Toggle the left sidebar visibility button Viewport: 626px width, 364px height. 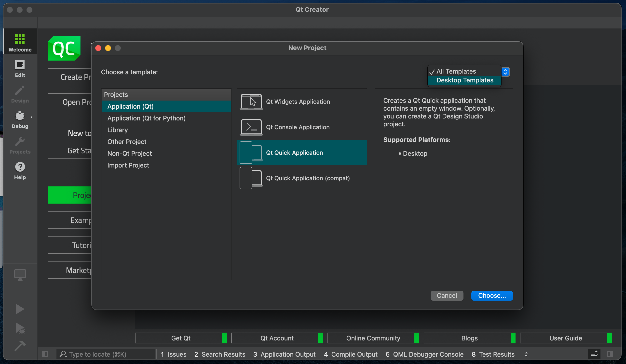[x=45, y=354]
